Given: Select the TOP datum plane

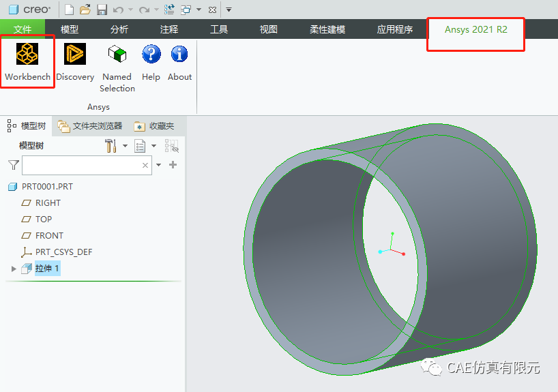Looking at the screenshot, I should pos(44,219).
